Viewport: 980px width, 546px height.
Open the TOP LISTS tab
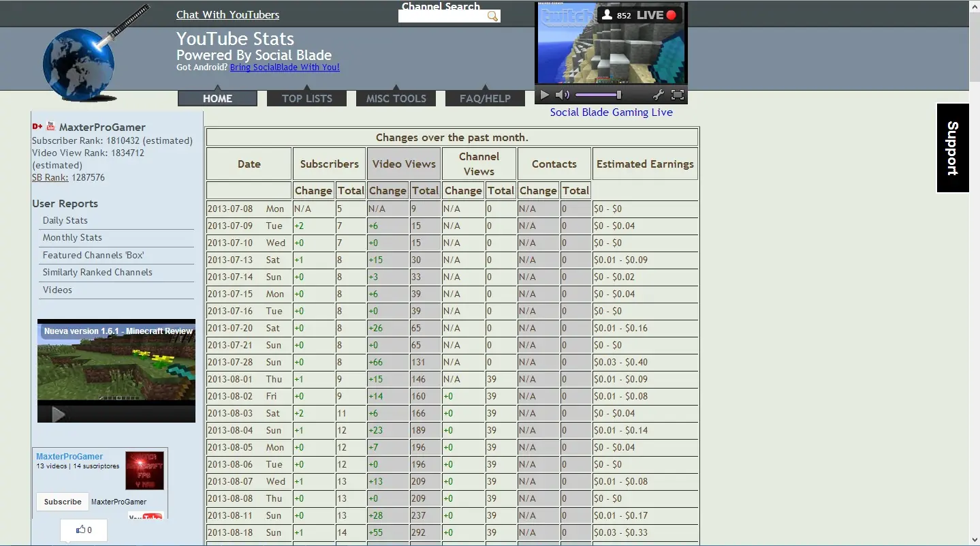click(307, 98)
